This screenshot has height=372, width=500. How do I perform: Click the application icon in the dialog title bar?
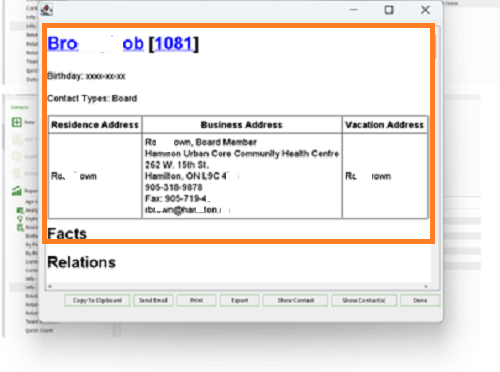tap(47, 10)
